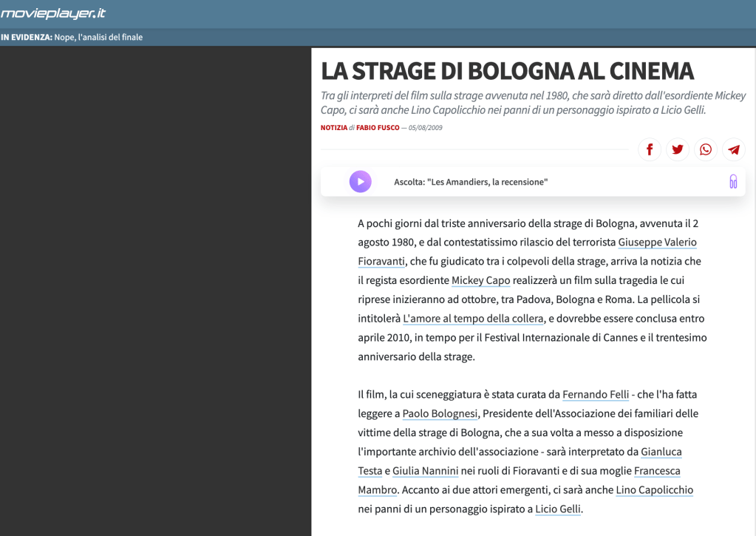The height and width of the screenshot is (536, 756).
Task: Share article on Twitter
Action: [x=678, y=150]
